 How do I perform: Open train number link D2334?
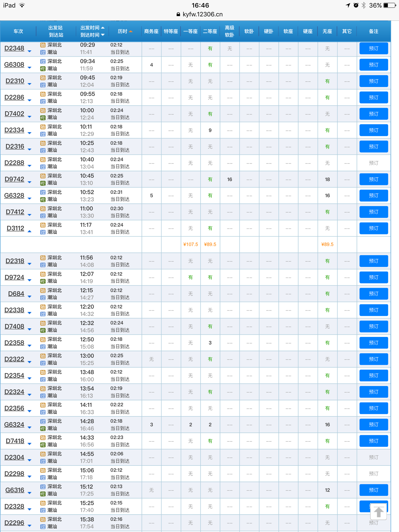click(14, 130)
